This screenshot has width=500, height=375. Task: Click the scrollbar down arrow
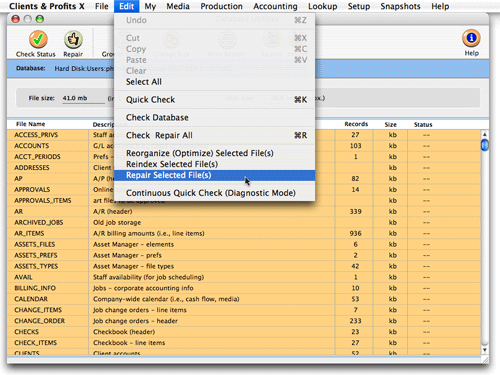click(x=485, y=350)
